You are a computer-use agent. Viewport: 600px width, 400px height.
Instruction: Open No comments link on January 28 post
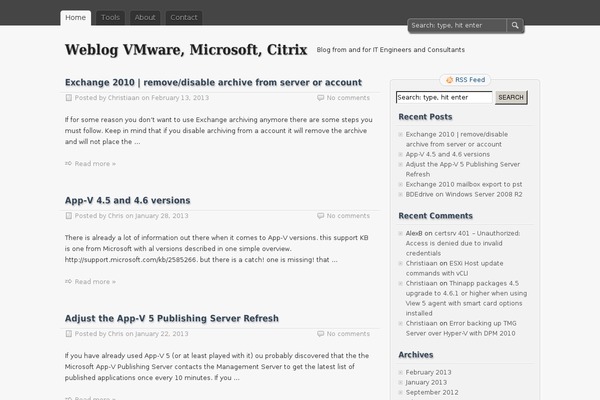point(348,216)
